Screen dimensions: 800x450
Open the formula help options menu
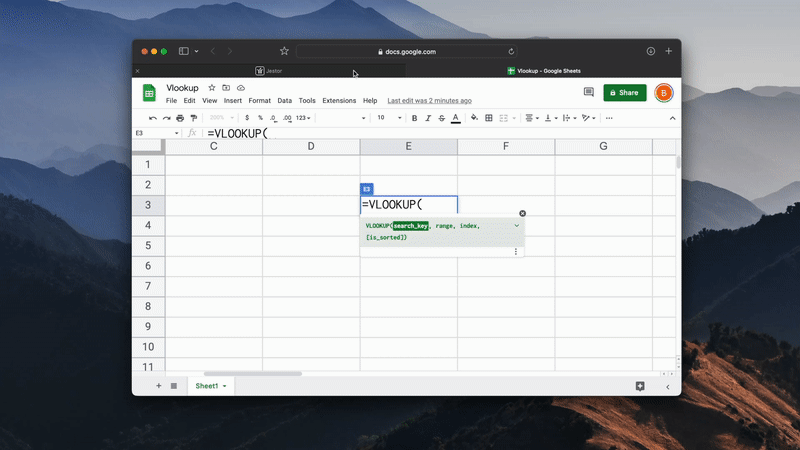coord(516,252)
